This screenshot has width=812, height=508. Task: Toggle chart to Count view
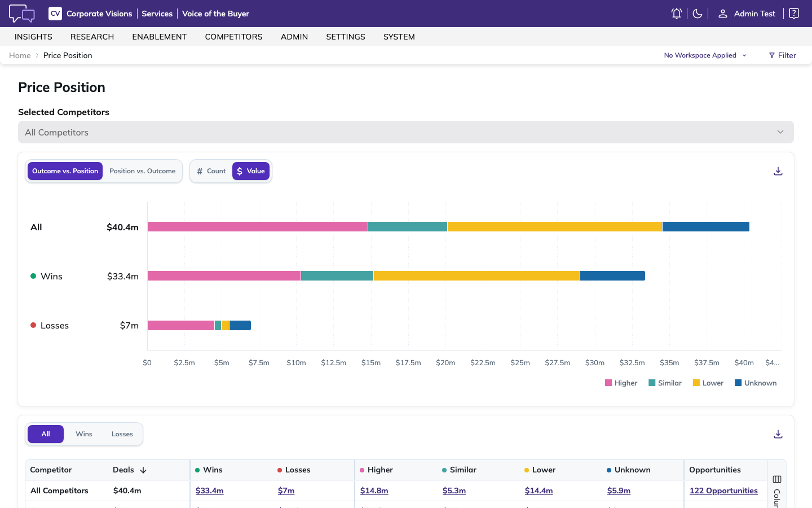click(x=211, y=171)
